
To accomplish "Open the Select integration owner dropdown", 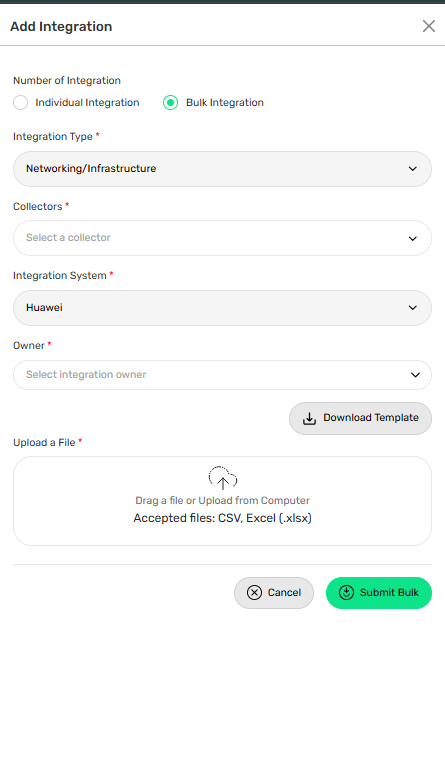I will pyautogui.click(x=222, y=375).
